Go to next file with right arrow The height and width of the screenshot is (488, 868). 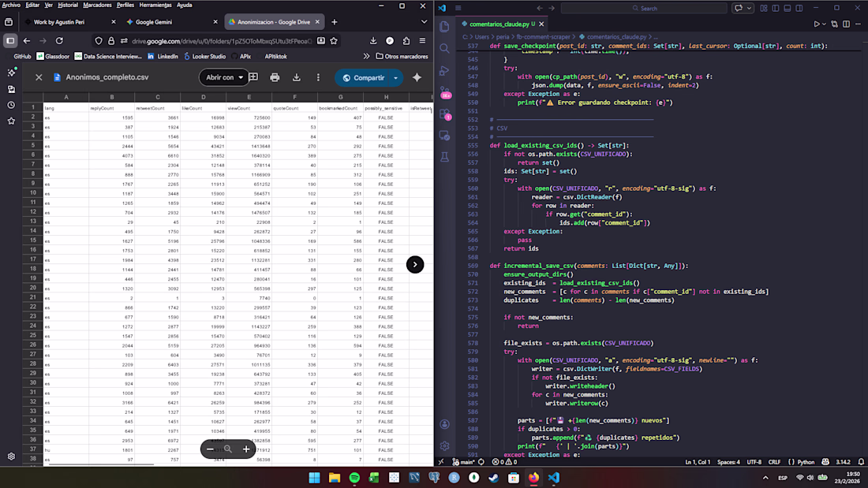(x=415, y=265)
